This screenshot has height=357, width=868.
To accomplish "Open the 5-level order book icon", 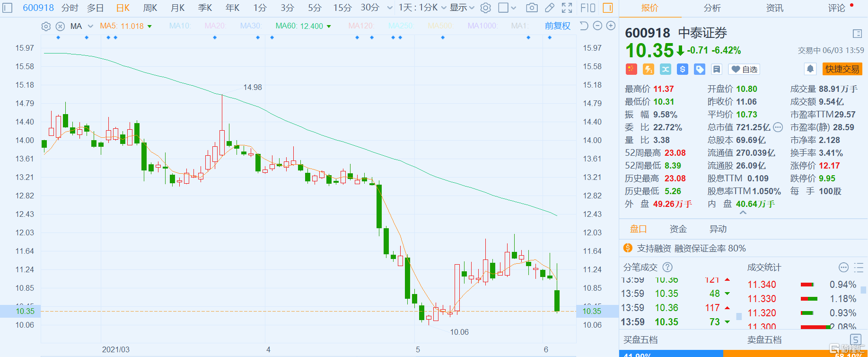I will [855, 339].
